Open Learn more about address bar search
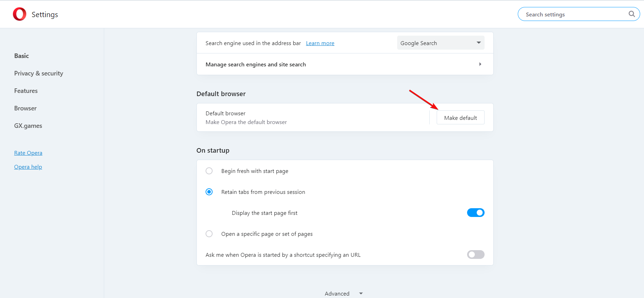Viewport: 644px width, 298px height. (320, 43)
